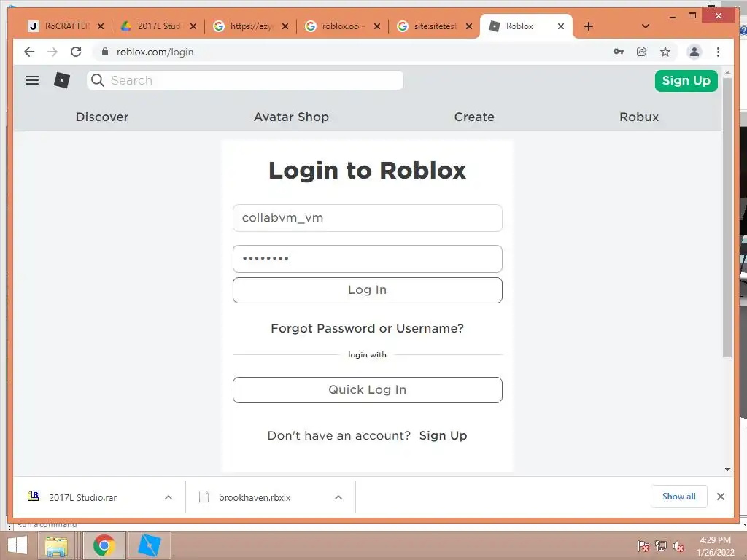Open the Discover navigation item
The width and height of the screenshot is (747, 560).
[102, 117]
